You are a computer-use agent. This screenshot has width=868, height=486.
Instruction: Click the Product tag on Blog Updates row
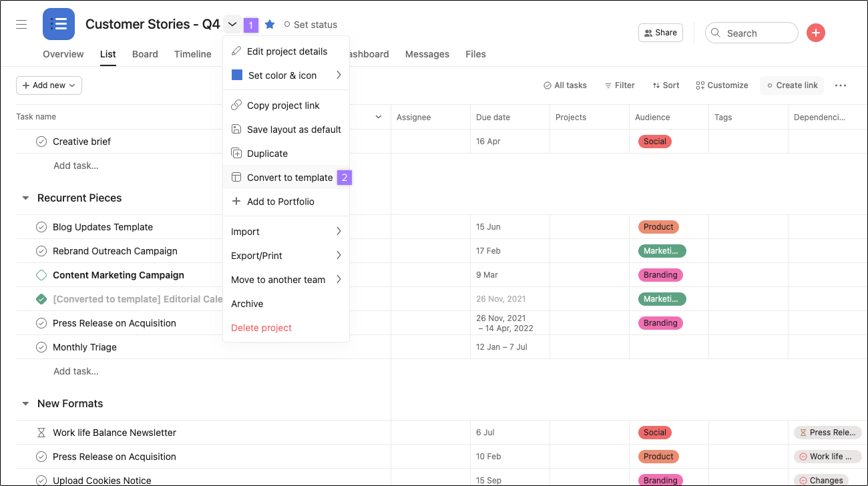658,227
